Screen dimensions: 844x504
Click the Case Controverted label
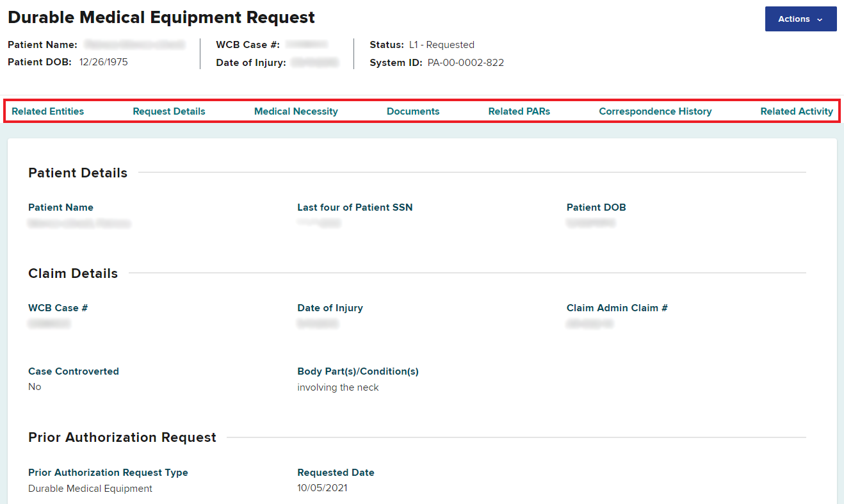74,371
